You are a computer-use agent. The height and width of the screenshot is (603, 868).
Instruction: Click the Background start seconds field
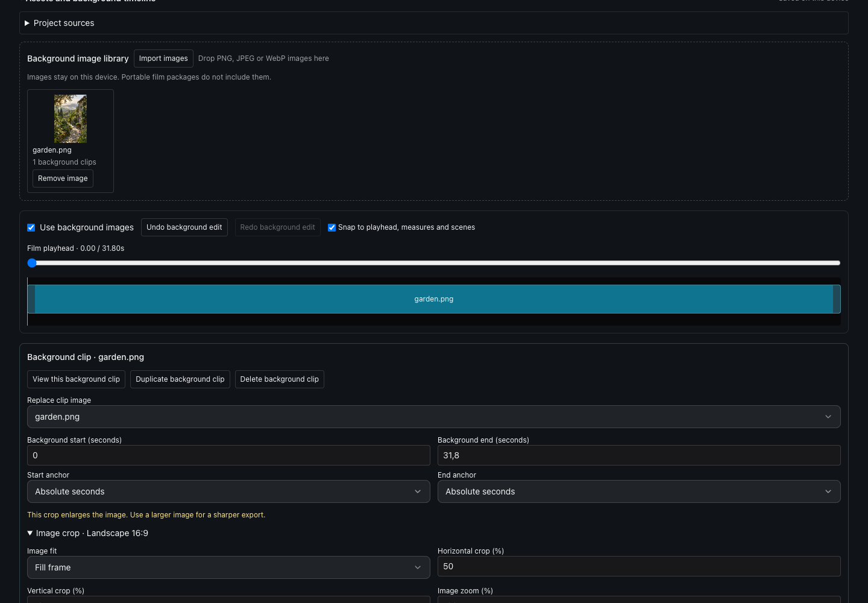228,455
